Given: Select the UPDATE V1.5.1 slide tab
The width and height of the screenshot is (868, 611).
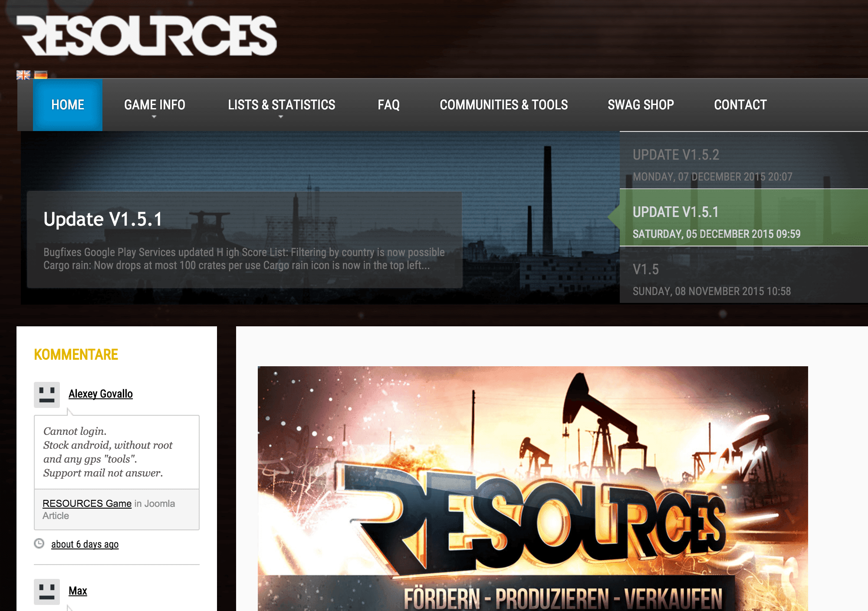Looking at the screenshot, I should click(x=744, y=217).
